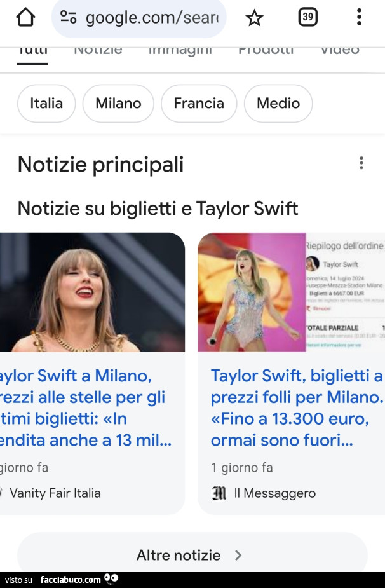The image size is (385, 588).
Task: Select the Italia filter chip
Action: [x=46, y=103]
